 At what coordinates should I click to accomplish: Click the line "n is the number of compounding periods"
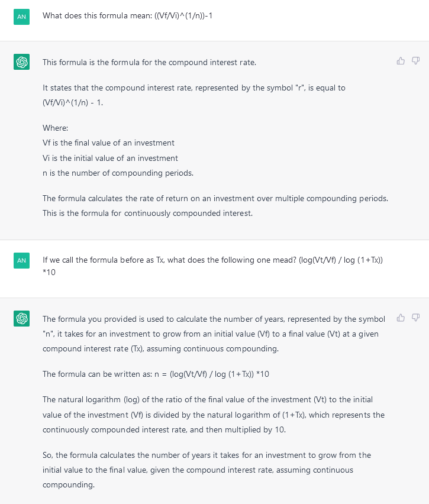(x=118, y=173)
